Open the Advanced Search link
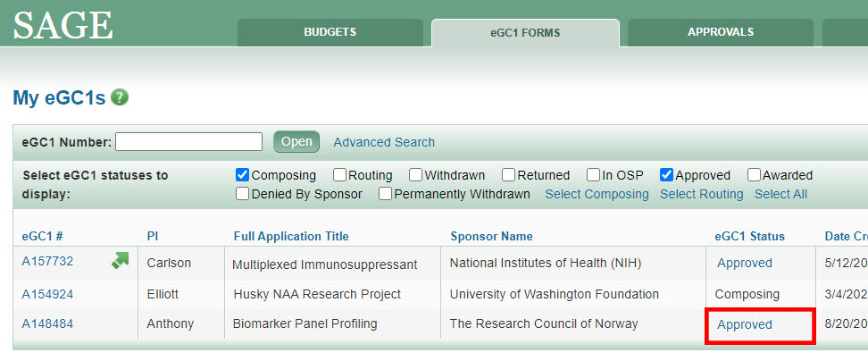The image size is (868, 361). (384, 142)
